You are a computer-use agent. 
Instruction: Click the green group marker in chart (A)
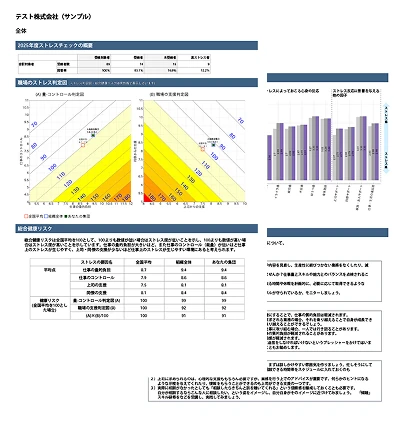pos(93,135)
